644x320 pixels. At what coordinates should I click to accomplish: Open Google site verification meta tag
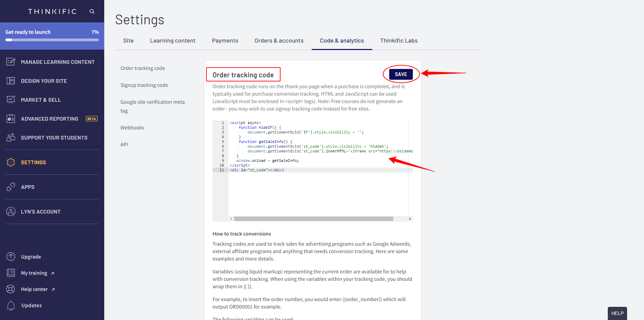[x=153, y=106]
